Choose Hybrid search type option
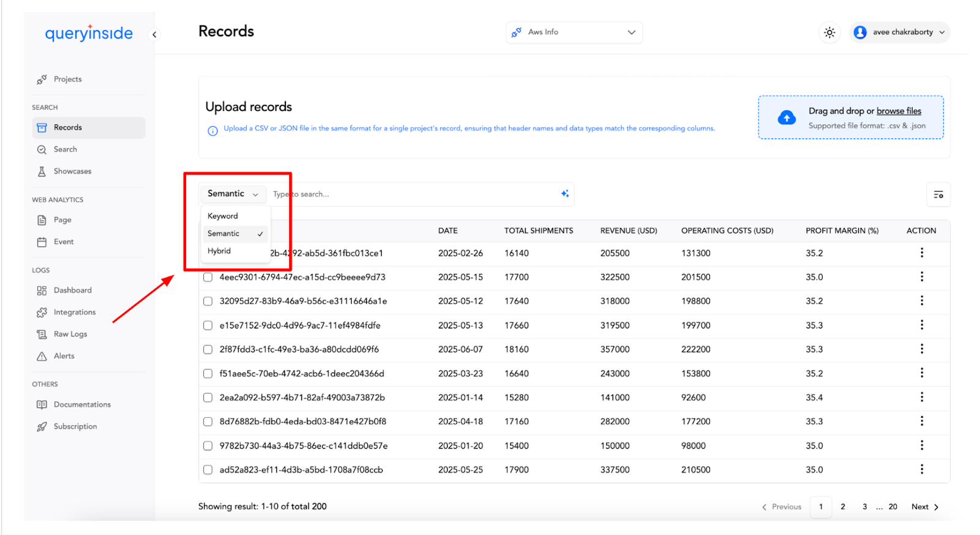Viewport: 980px width, 535px height. [x=236, y=251]
